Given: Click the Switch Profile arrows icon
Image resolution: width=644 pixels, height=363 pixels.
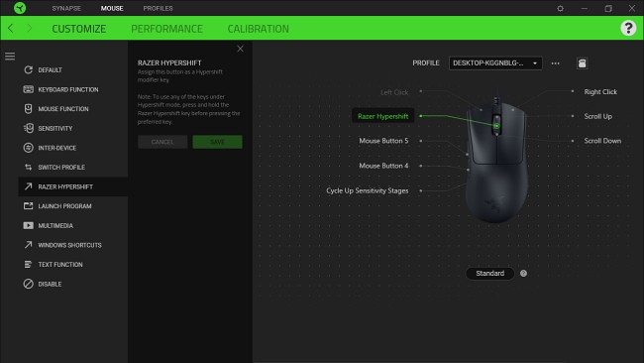Looking at the screenshot, I should tap(28, 167).
